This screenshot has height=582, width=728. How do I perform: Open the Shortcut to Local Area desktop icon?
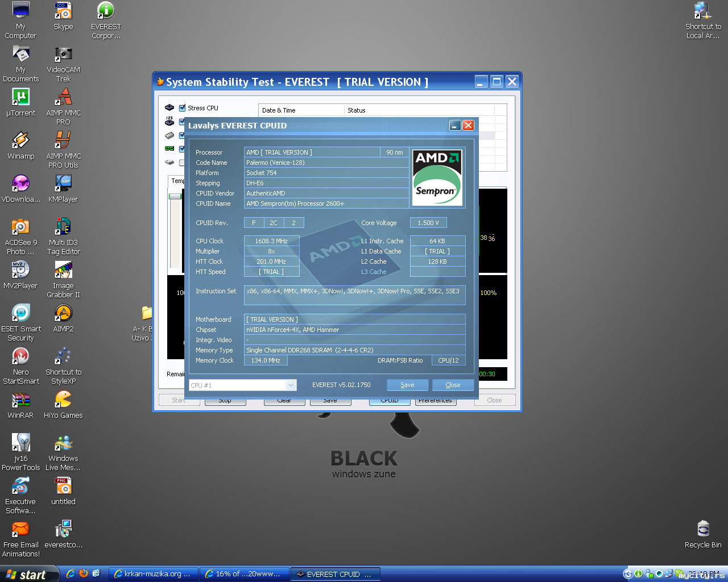click(x=703, y=20)
